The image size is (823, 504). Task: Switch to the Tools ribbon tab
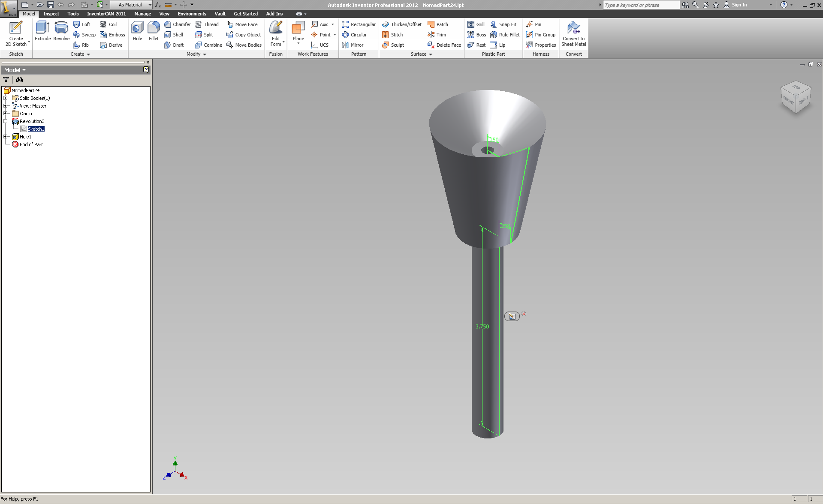[x=73, y=14]
